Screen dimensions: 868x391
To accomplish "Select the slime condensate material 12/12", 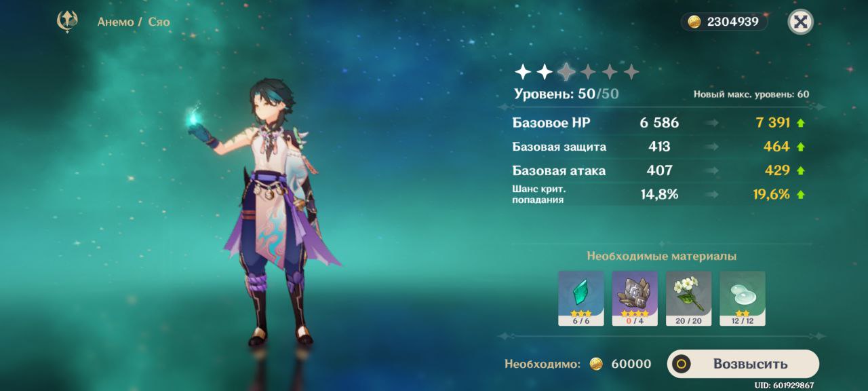I will pos(743,298).
